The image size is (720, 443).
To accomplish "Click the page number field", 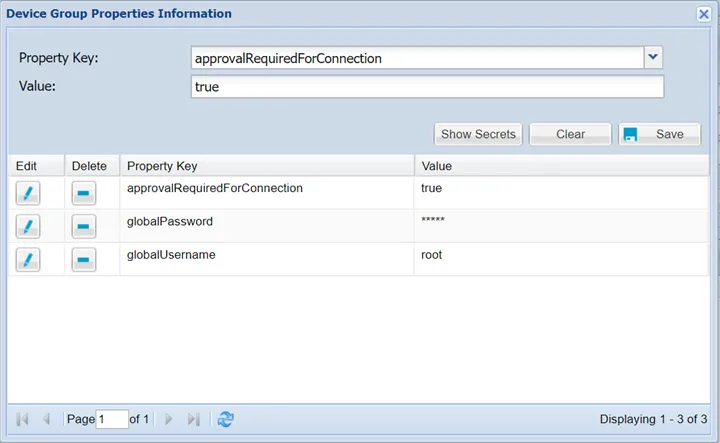I will (x=112, y=419).
